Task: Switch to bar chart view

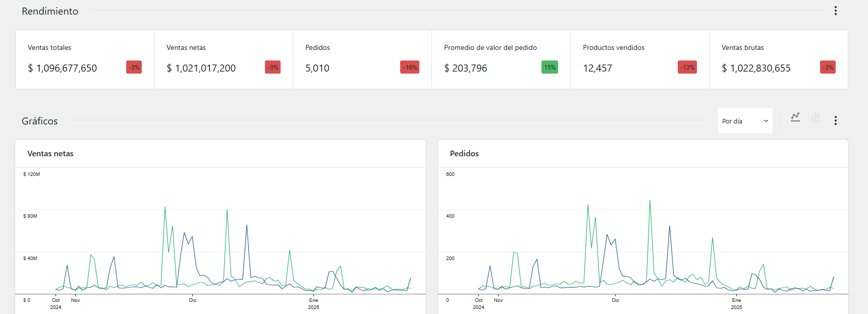Action: (x=816, y=117)
